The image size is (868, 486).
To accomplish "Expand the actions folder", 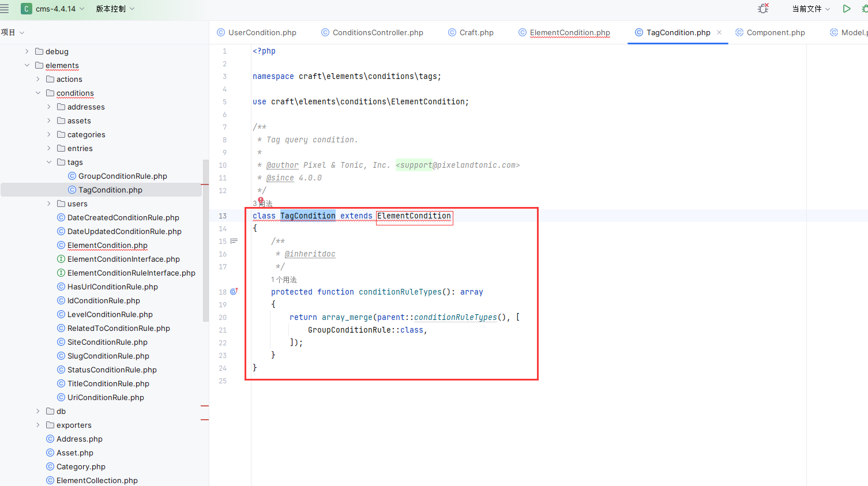I will point(37,79).
